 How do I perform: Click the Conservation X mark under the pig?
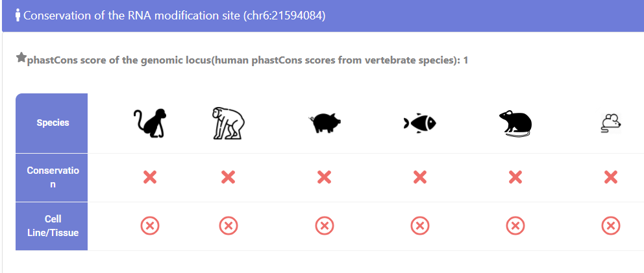point(324,177)
